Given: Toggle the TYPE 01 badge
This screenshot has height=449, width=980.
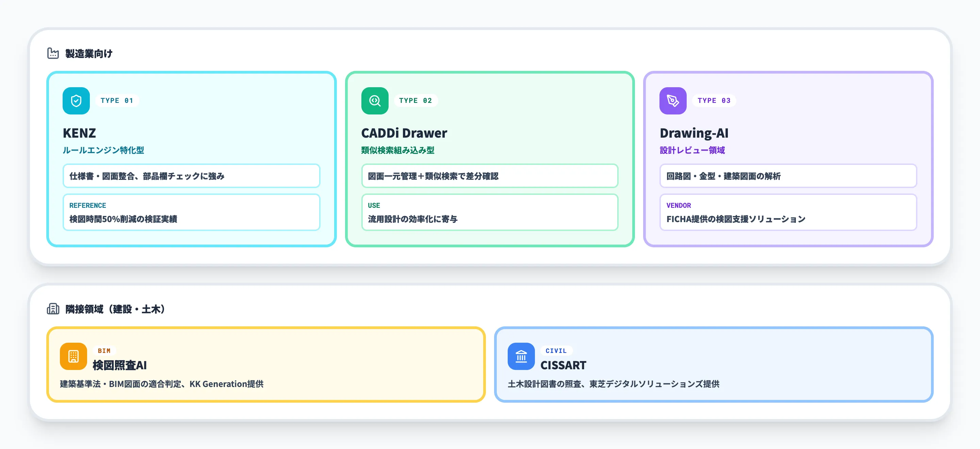Looking at the screenshot, I should (x=117, y=100).
